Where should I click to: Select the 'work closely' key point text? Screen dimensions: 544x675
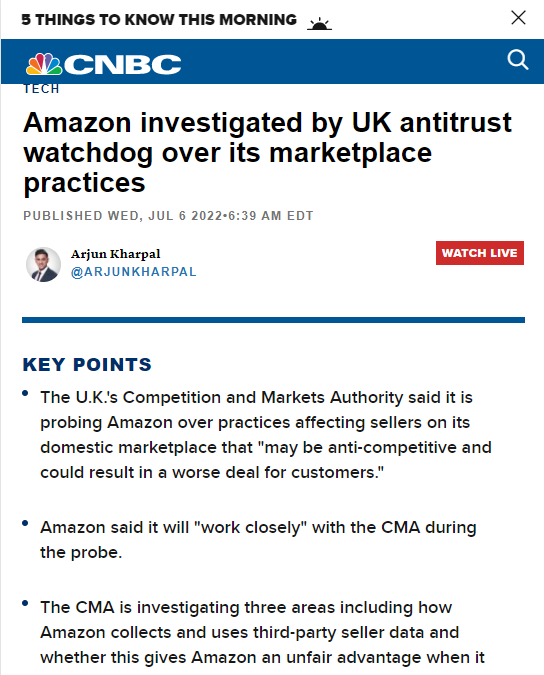[x=258, y=540]
